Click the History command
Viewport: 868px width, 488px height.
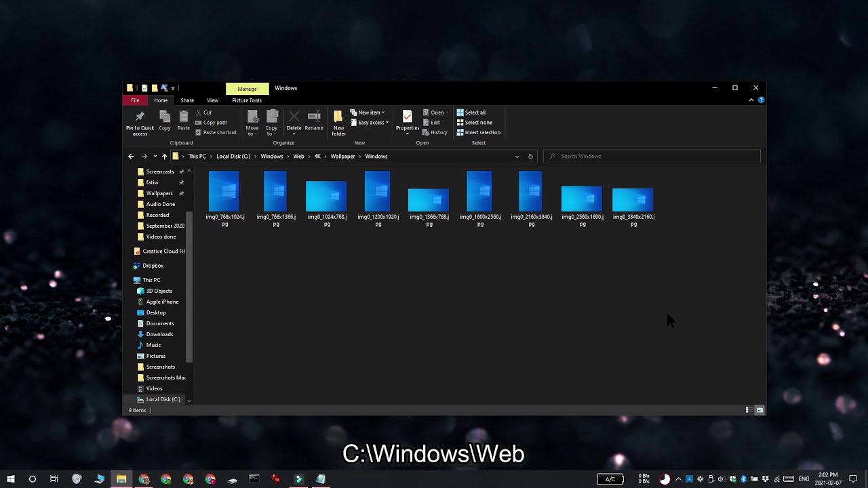point(435,132)
